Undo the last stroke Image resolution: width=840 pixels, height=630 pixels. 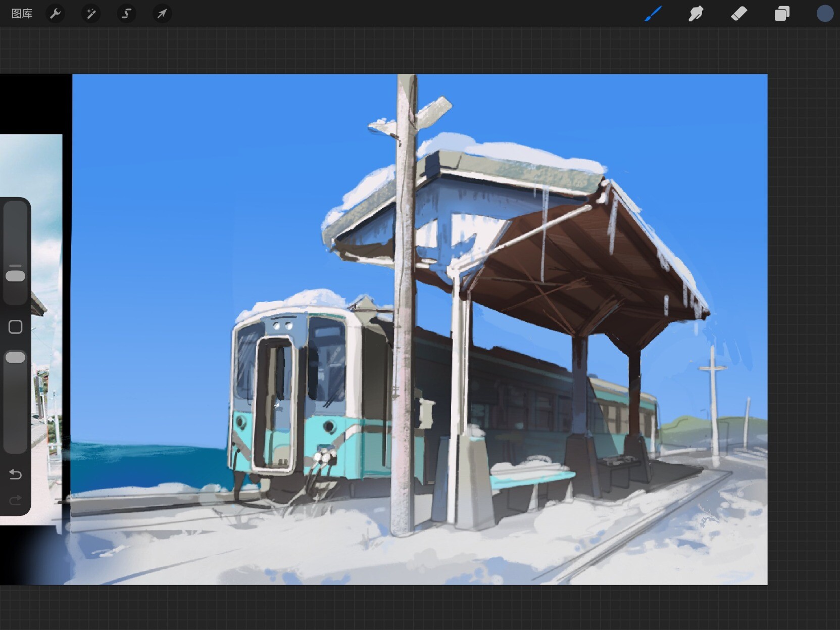click(15, 474)
